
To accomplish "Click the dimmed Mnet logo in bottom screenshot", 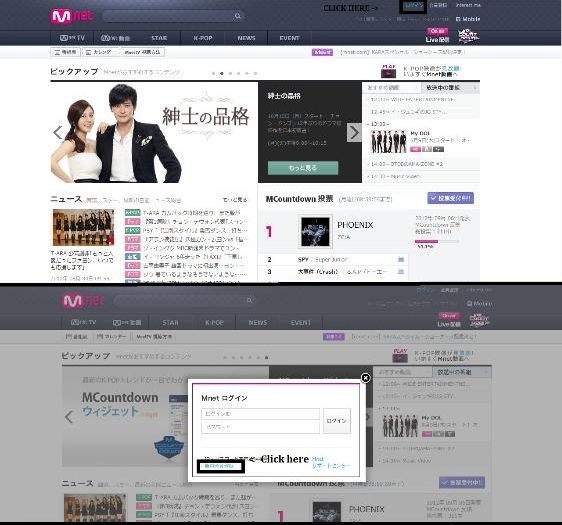I will point(83,301).
